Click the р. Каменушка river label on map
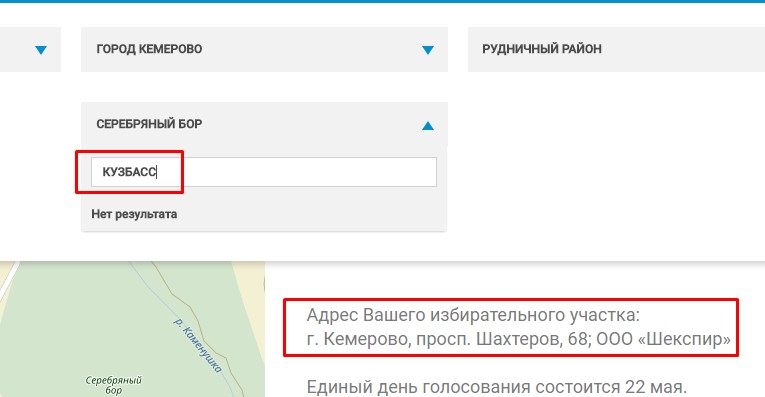The image size is (765, 397). (198, 345)
